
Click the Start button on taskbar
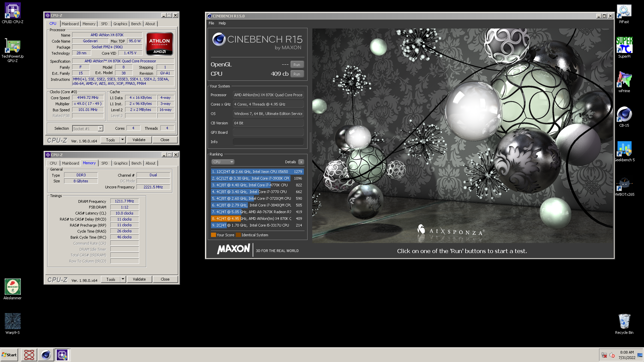point(9,355)
